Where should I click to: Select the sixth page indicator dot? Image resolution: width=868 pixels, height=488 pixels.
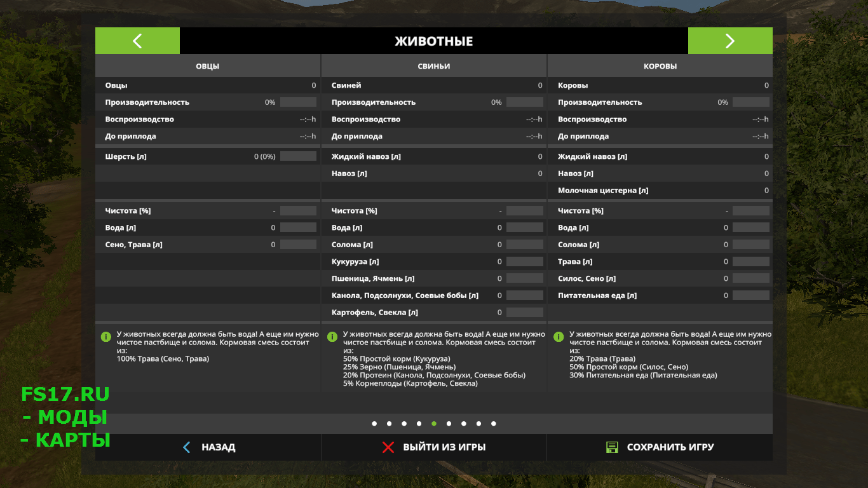click(449, 424)
